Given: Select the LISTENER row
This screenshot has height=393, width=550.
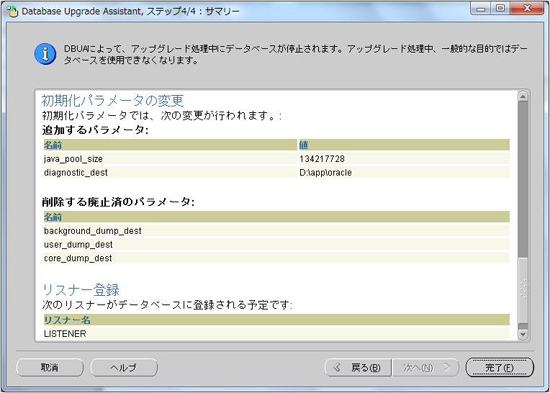Looking at the screenshot, I should tap(276, 333).
